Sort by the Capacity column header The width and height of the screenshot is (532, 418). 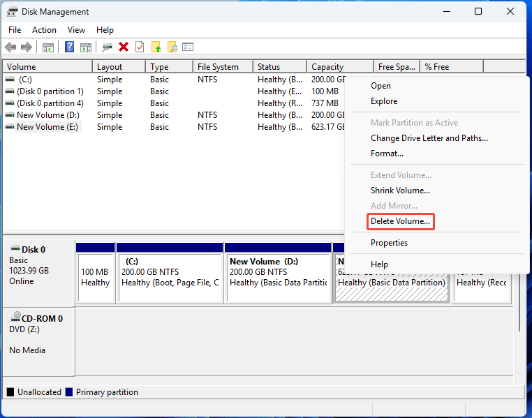click(340, 67)
